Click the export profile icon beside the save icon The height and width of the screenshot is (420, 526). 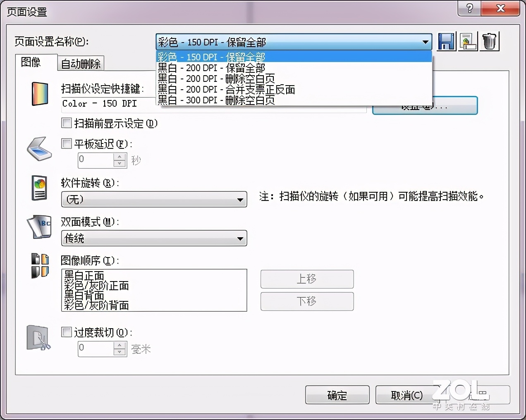pos(468,41)
